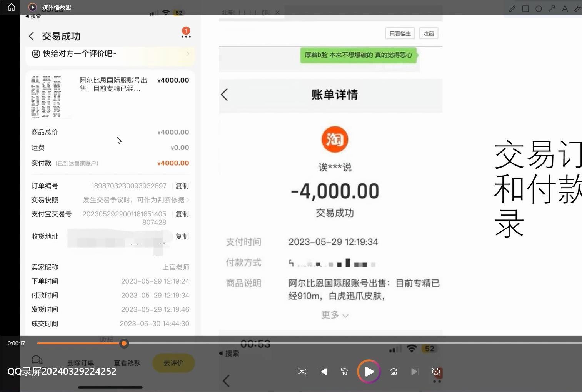Open the three-dot menu with notification badge
The width and height of the screenshot is (582, 392).
tap(186, 33)
